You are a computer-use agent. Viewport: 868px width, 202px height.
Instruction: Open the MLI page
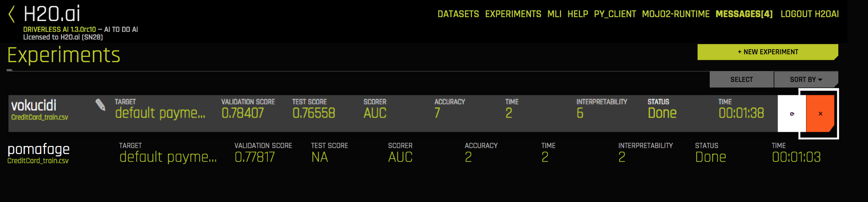coord(554,14)
